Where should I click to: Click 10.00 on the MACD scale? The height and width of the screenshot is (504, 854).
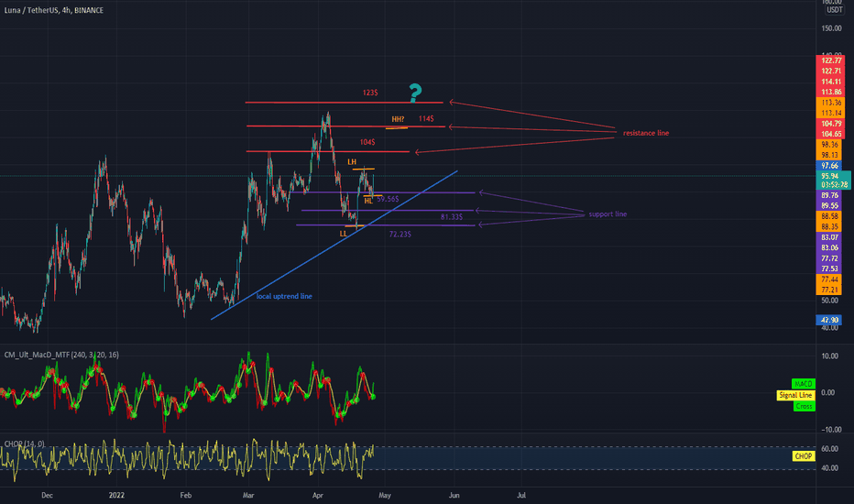(830, 356)
